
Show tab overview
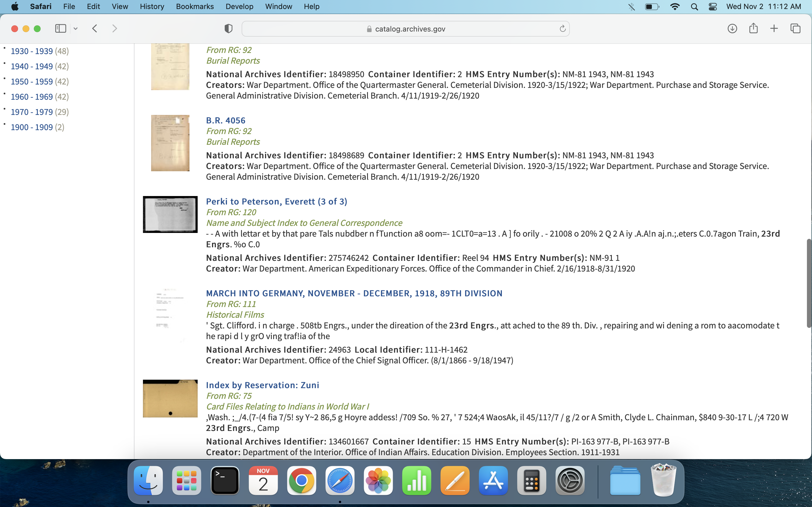pyautogui.click(x=795, y=28)
